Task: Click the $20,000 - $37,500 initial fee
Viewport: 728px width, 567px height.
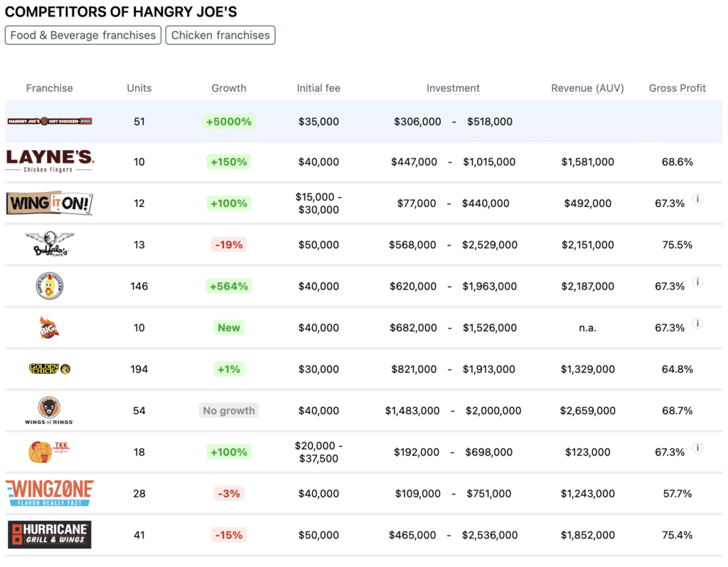Action: click(x=318, y=452)
